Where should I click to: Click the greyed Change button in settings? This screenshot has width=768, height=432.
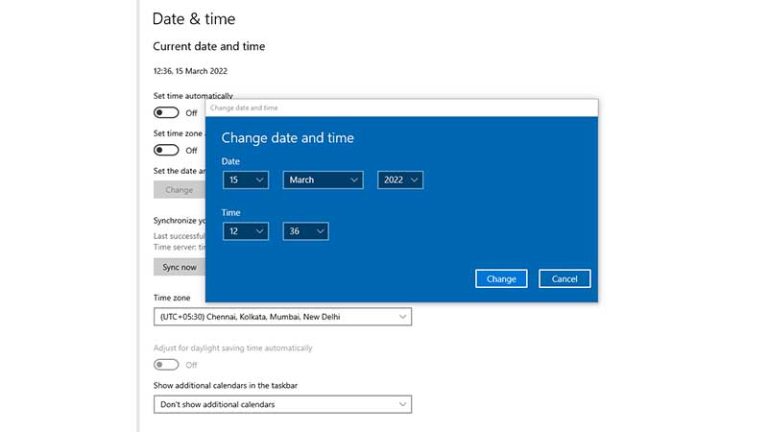(x=179, y=189)
